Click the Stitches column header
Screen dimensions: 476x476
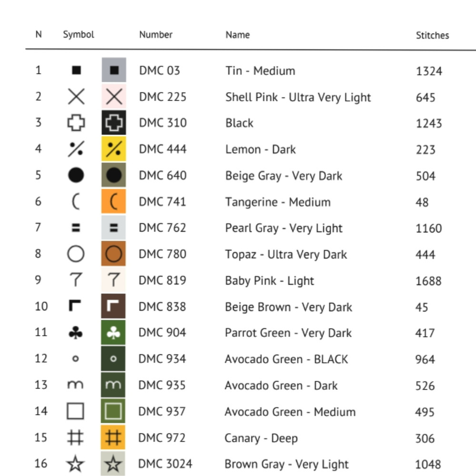432,35
